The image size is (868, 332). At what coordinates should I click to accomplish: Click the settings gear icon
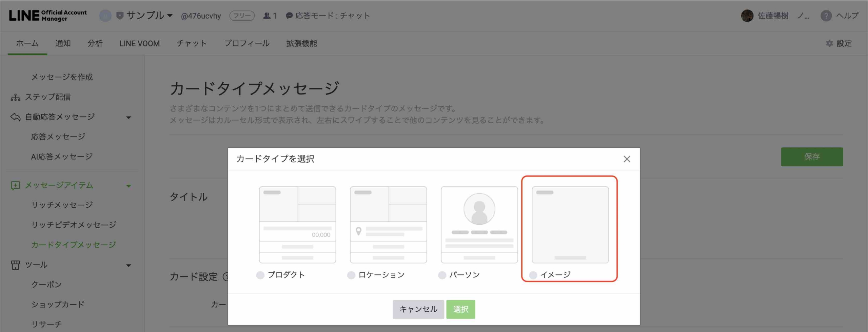pyautogui.click(x=829, y=43)
